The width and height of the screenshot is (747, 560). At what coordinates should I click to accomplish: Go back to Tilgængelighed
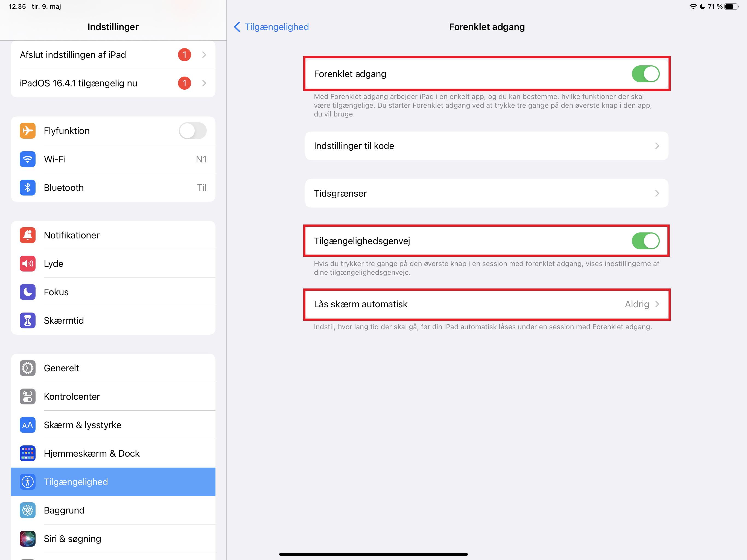271,27
